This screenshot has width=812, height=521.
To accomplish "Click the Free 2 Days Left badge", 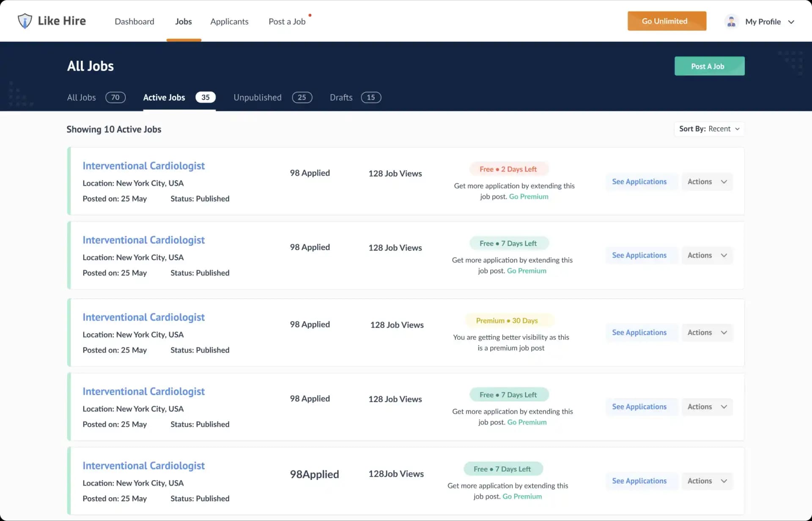I will coord(508,169).
